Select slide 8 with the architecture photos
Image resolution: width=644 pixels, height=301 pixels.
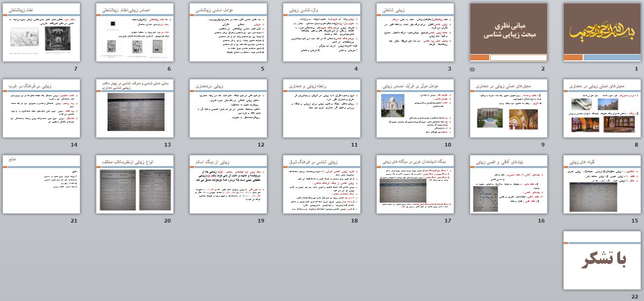[602, 108]
